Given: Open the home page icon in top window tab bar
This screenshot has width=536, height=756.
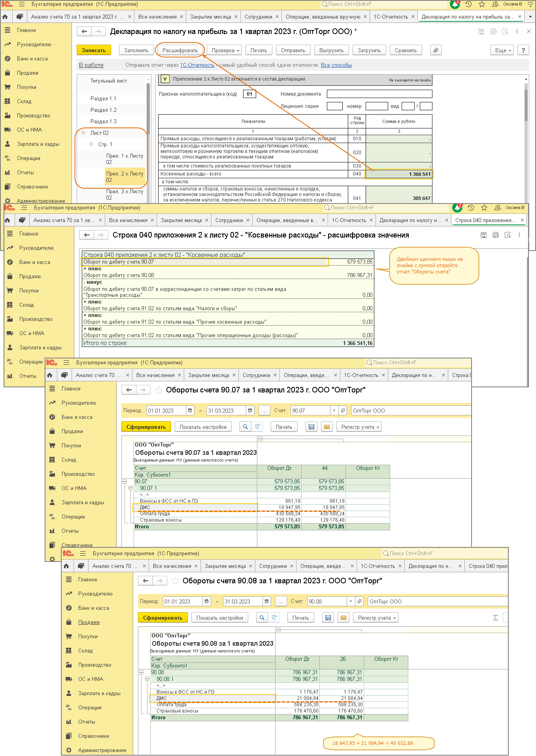Looking at the screenshot, I should [x=5, y=17].
